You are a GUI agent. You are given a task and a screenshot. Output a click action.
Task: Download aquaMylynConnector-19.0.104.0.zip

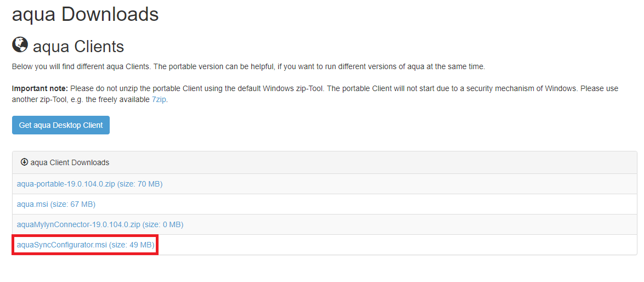78,225
